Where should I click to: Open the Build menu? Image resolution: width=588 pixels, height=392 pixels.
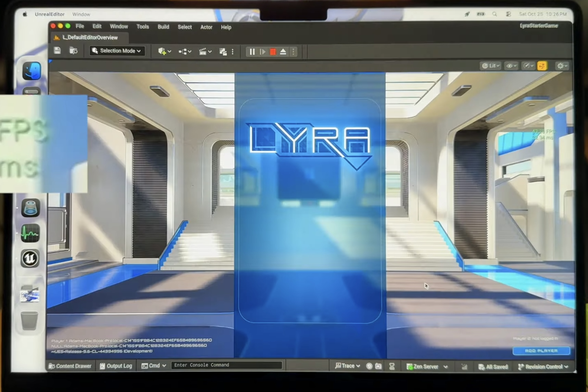pos(163,27)
